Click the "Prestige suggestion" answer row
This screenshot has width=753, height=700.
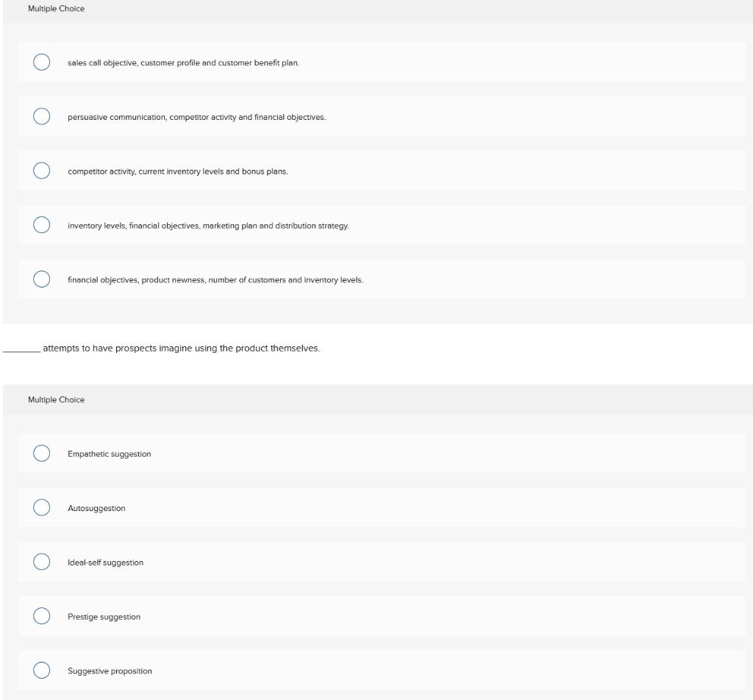(294, 616)
